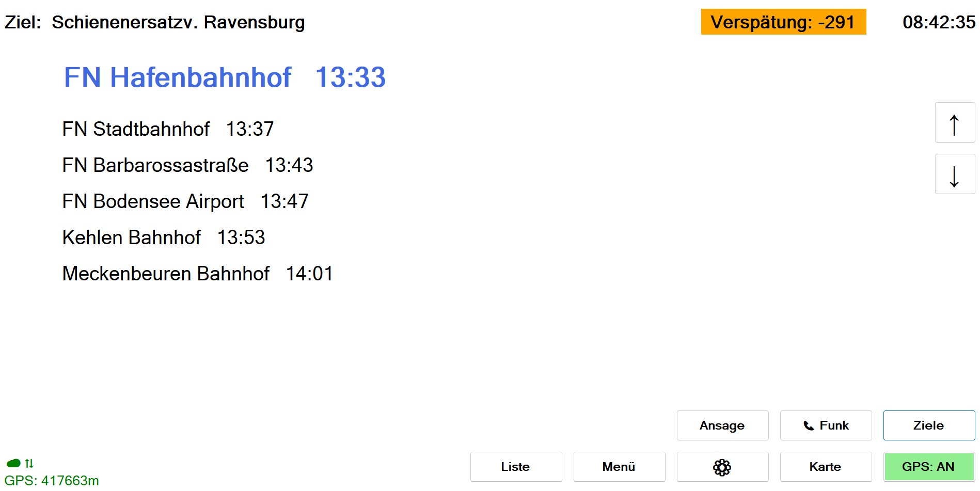
Task: Open the Ansage announcements button
Action: tap(722, 425)
